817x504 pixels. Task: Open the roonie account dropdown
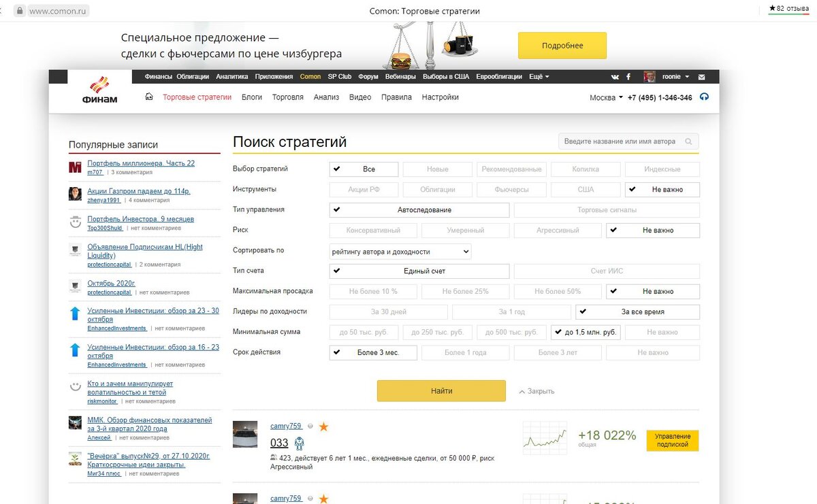pyautogui.click(x=675, y=77)
